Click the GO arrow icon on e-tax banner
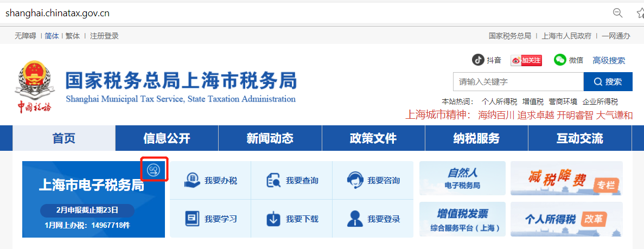The width and height of the screenshot is (644, 249). pos(154,170)
